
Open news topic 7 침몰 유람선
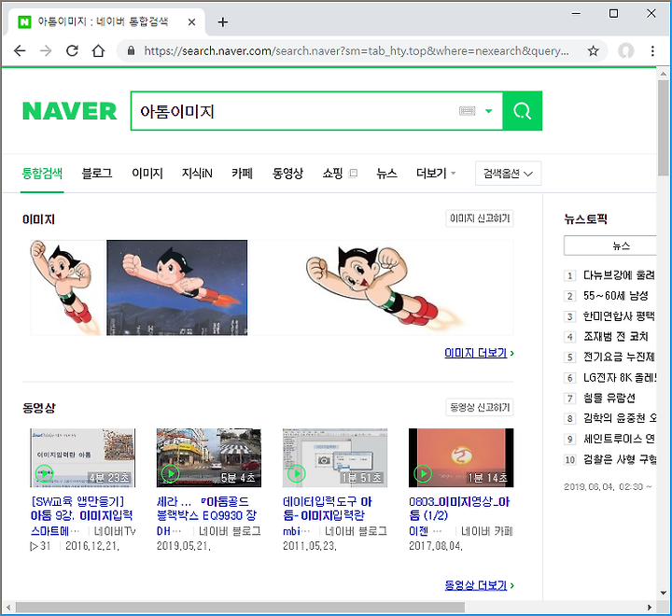pyautogui.click(x=609, y=399)
